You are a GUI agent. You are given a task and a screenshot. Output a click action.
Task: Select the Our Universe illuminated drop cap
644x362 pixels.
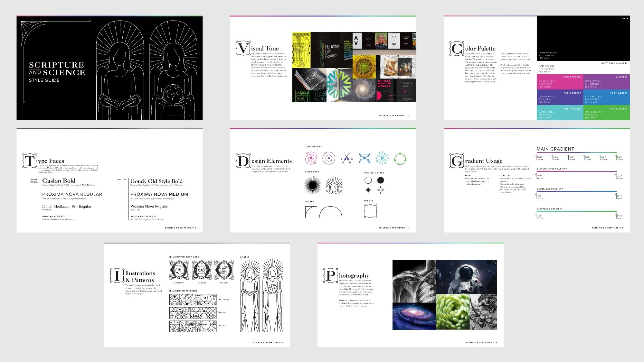click(x=179, y=270)
